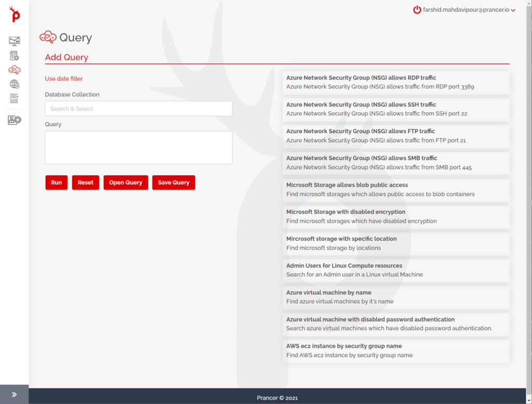The width and height of the screenshot is (532, 404).
Task: Click the Reset button
Action: tap(85, 183)
